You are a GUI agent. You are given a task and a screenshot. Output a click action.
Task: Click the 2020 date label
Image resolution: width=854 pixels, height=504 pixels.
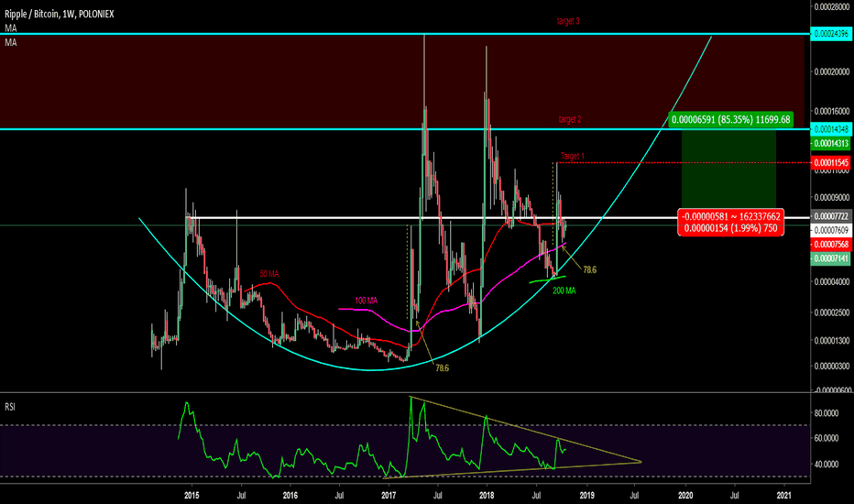coord(685,495)
